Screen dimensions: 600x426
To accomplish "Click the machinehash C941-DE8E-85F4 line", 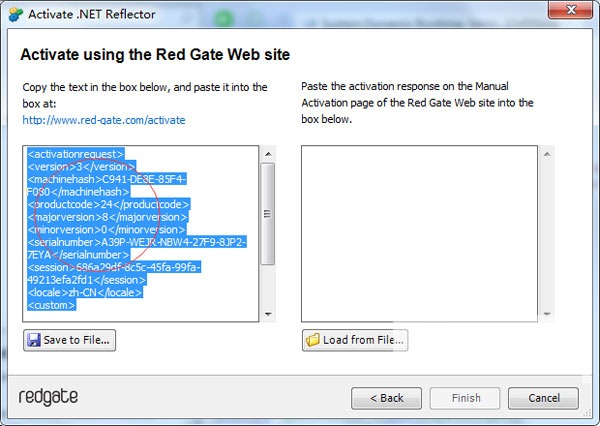I will click(x=107, y=179).
